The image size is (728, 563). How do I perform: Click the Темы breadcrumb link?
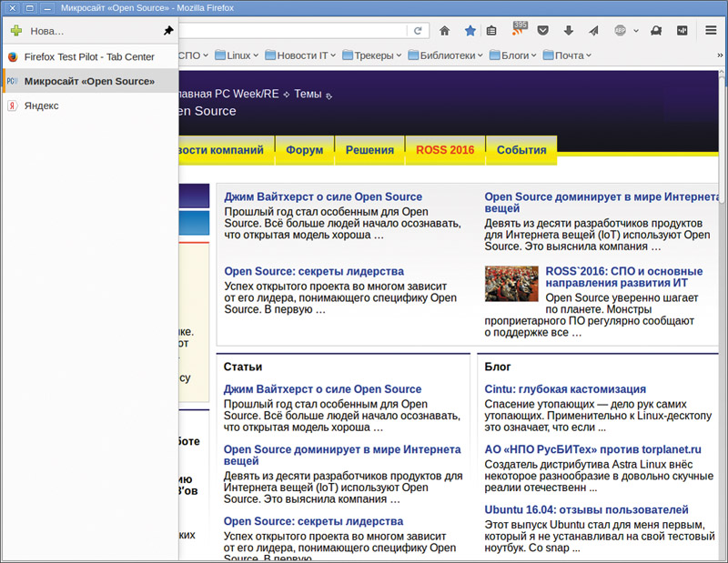pyautogui.click(x=308, y=94)
